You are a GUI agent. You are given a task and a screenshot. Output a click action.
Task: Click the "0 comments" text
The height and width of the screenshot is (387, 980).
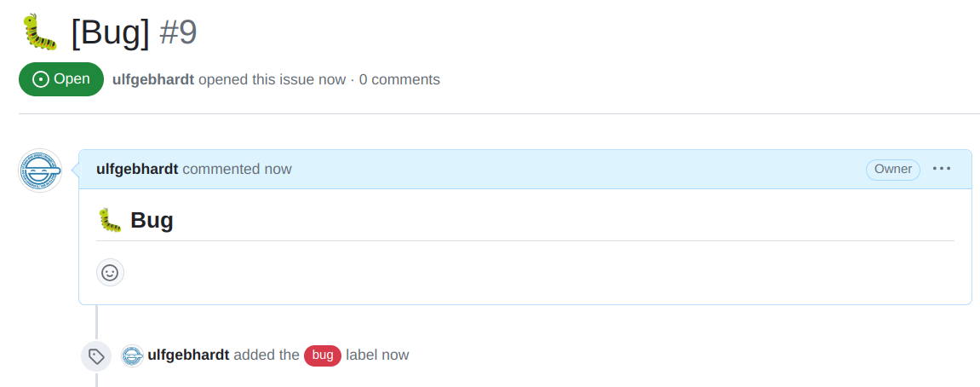coord(399,80)
